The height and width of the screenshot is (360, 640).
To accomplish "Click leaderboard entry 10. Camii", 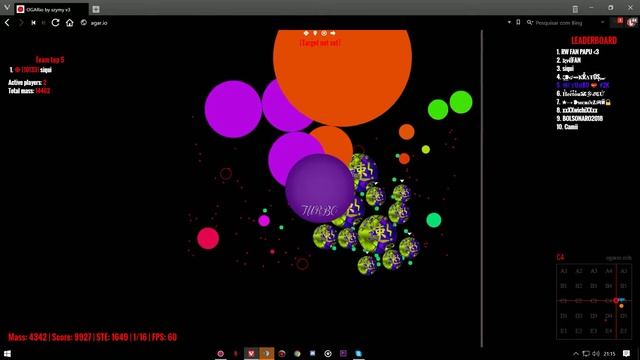I will (567, 127).
